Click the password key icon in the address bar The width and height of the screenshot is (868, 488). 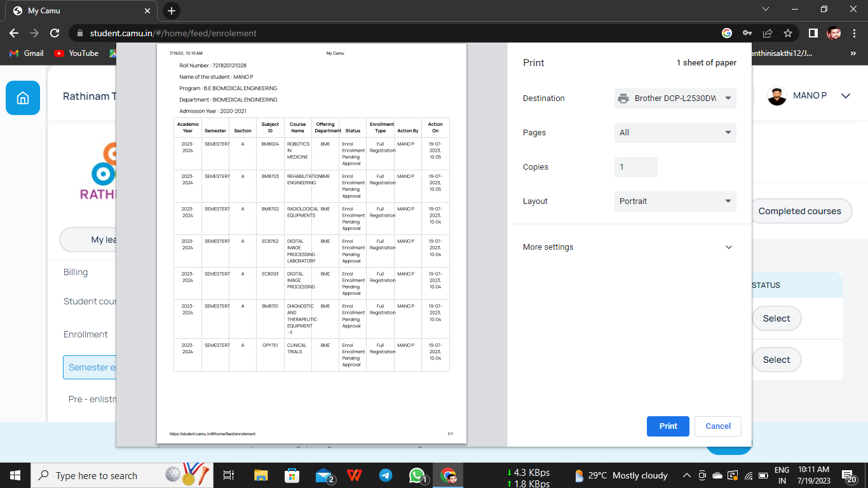pos(747,33)
